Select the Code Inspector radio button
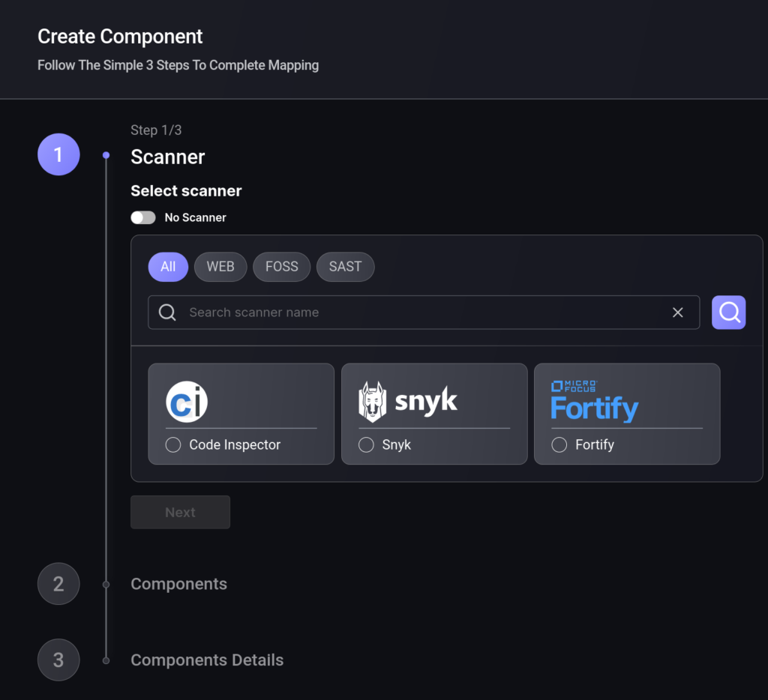 tap(173, 444)
